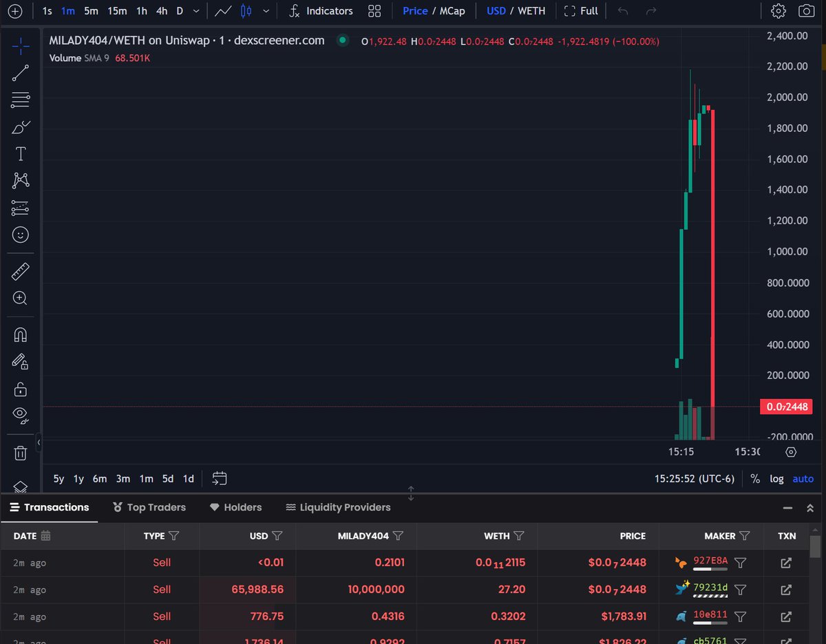Toggle percent scale mode
Image resolution: width=826 pixels, height=644 pixels.
[755, 479]
